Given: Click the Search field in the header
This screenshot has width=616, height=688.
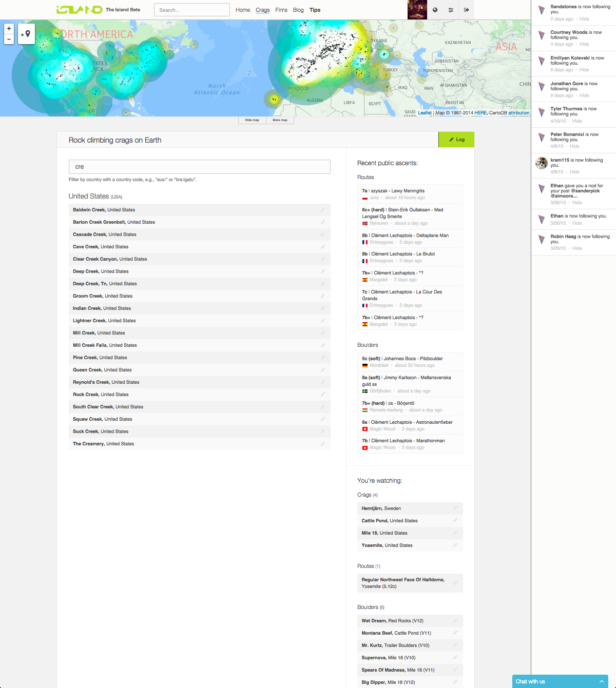Looking at the screenshot, I should point(191,9).
